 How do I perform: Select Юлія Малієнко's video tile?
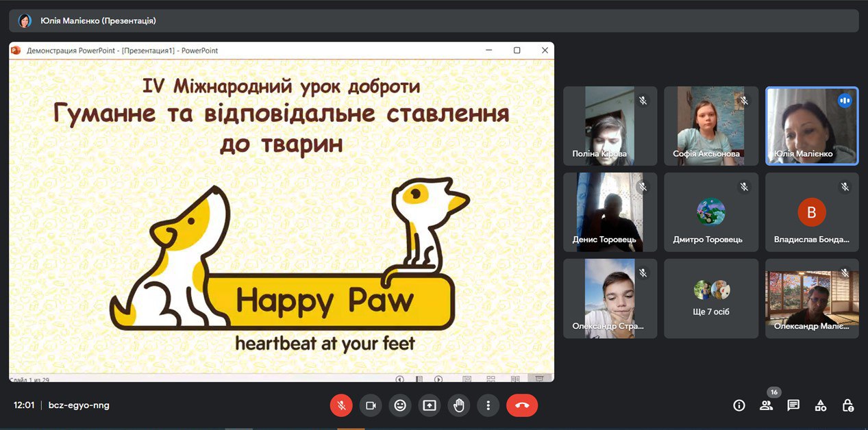[812, 126]
